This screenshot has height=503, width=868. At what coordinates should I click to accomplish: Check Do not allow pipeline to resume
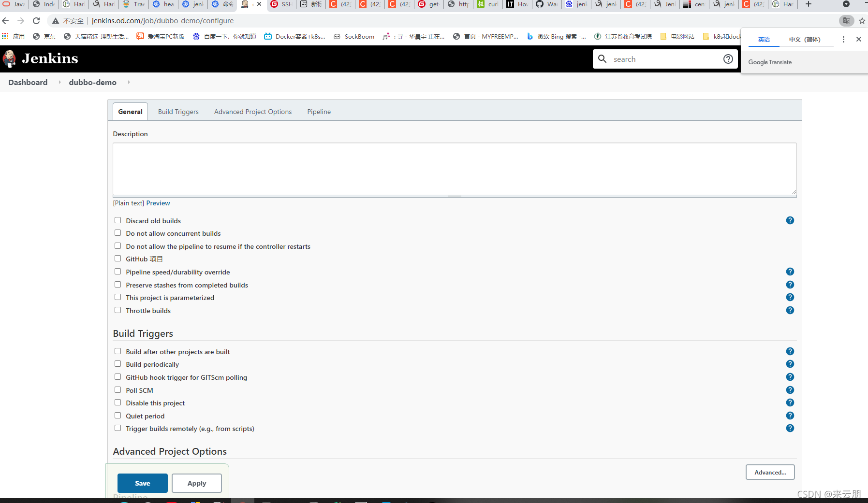click(x=118, y=246)
